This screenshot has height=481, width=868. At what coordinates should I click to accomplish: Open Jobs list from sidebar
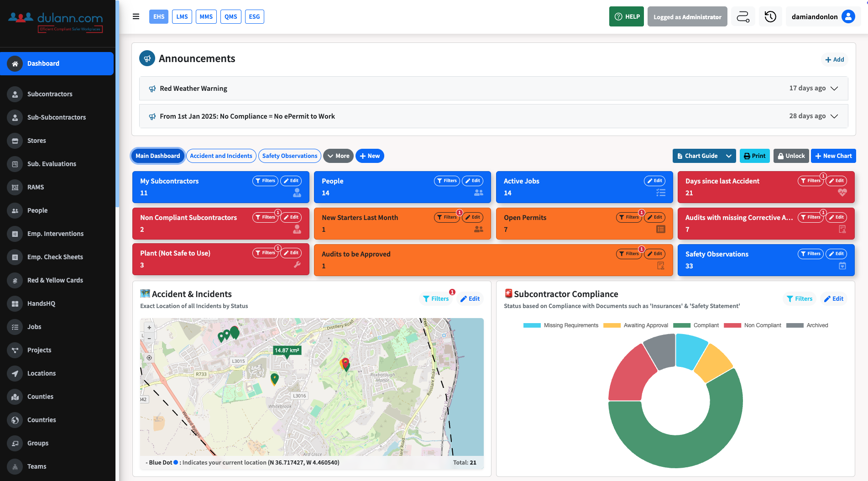34,327
